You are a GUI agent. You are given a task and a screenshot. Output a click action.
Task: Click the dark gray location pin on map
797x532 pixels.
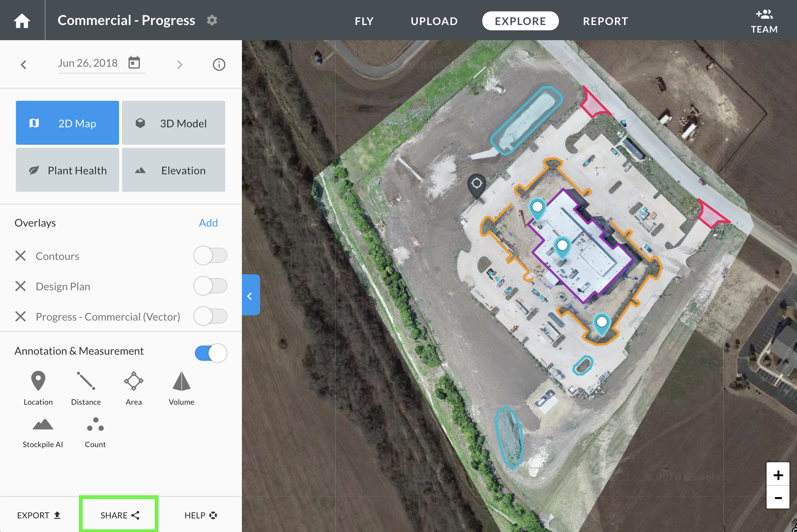[477, 186]
